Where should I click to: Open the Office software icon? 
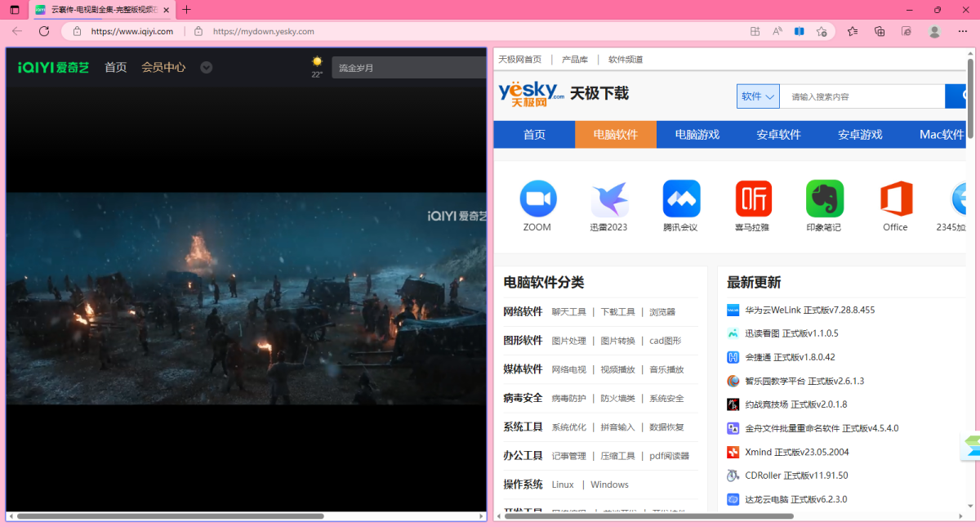895,199
